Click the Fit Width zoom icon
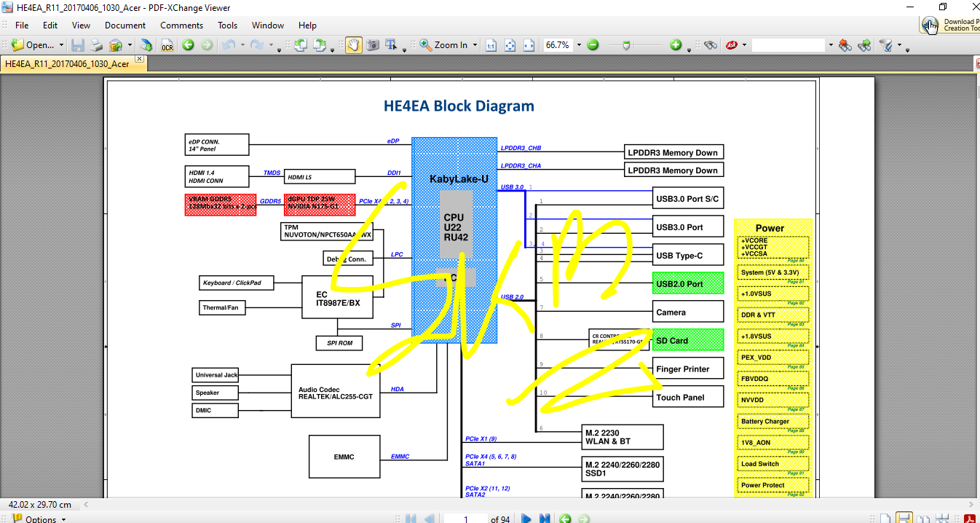980x523 pixels. [529, 45]
